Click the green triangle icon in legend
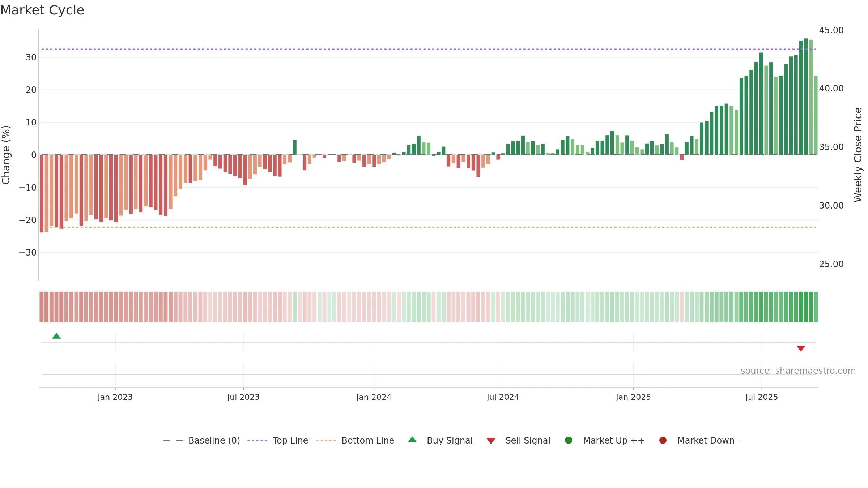Screen dimensions: 868x488 (x=412, y=440)
